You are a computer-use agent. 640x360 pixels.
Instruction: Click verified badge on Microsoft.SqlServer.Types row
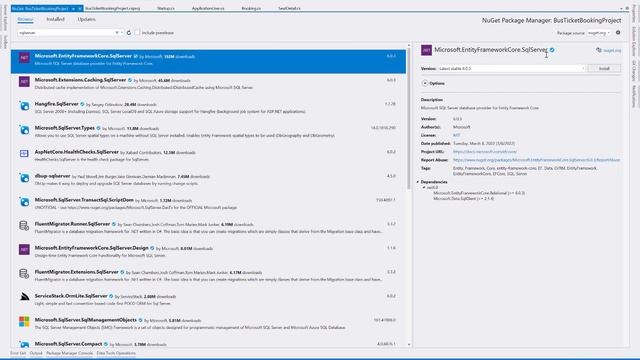click(x=98, y=128)
